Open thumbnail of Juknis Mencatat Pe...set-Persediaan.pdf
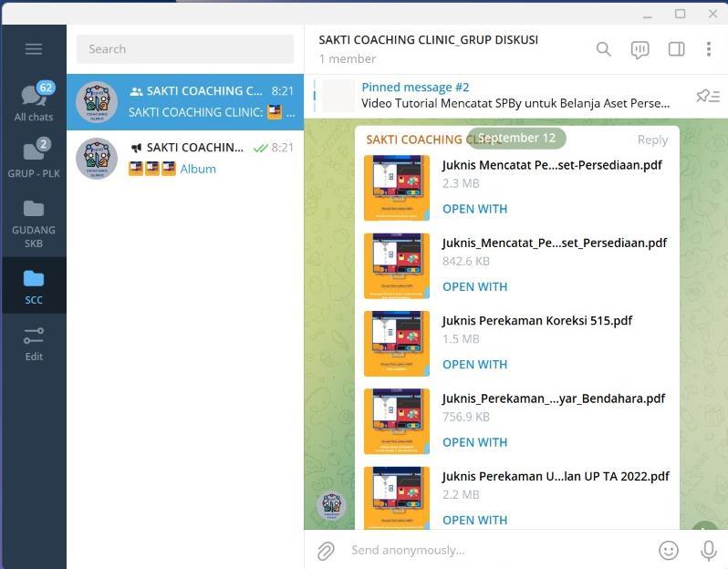Viewport: 728px width, 569px height. (397, 188)
